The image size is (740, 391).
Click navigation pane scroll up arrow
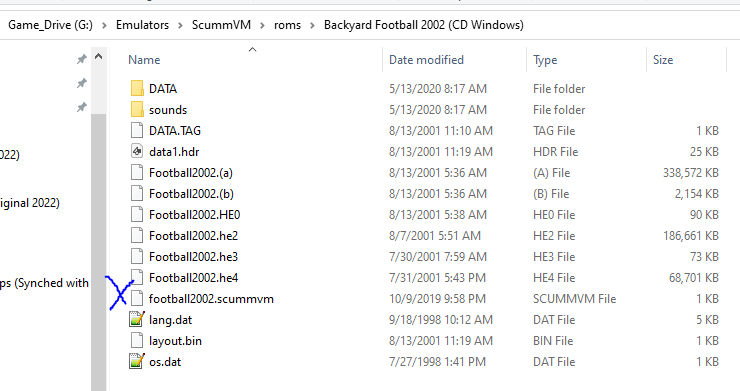tap(98, 57)
